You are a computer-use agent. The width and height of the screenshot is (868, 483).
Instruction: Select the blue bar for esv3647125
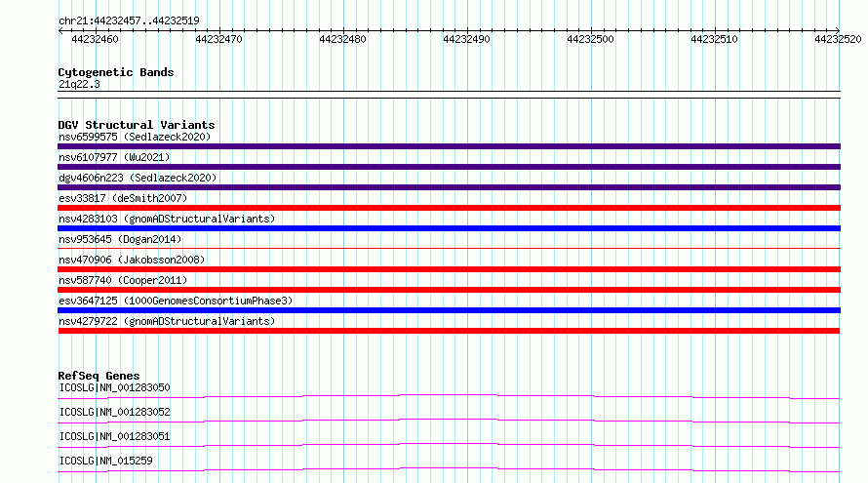click(x=449, y=310)
